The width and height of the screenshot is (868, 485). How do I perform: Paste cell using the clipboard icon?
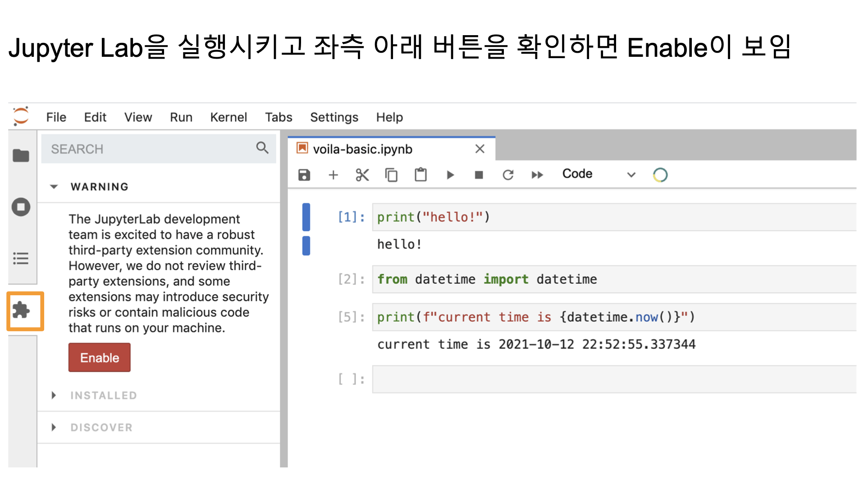420,174
